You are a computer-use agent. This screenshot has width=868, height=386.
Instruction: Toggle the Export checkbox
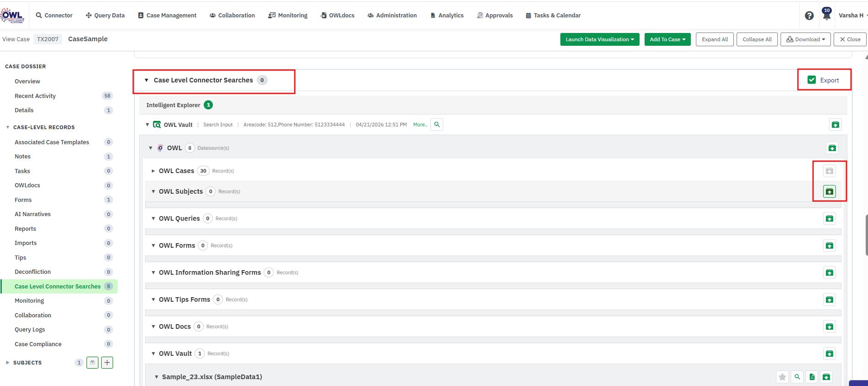point(812,80)
